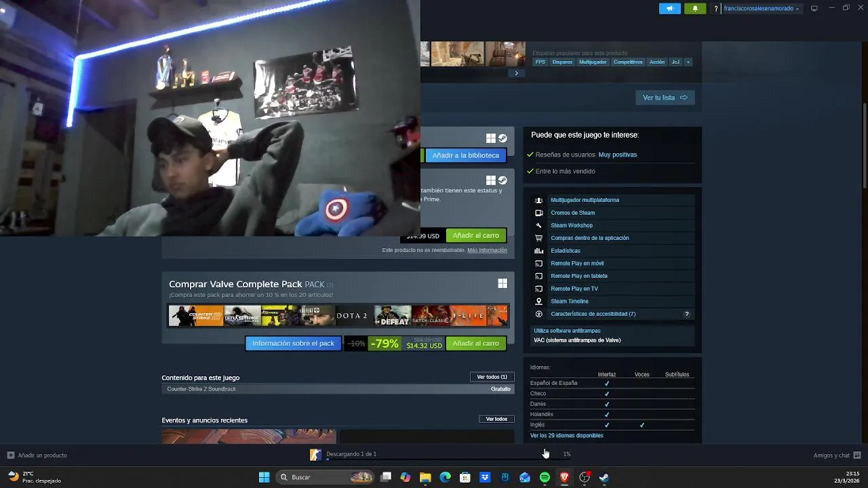This screenshot has height=488, width=868.
Task: Click the Compras dentro de la aplicación cart icon
Action: pos(539,238)
